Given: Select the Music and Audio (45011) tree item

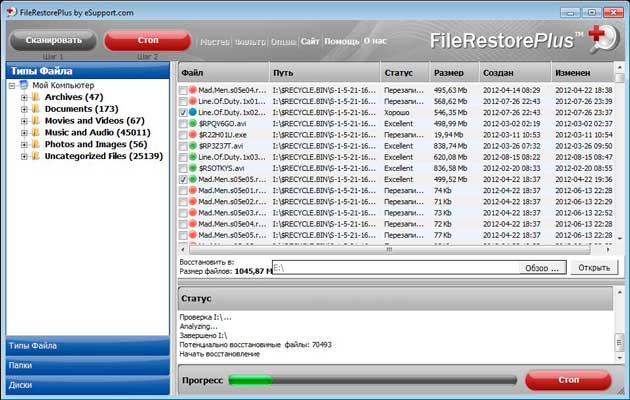Looking at the screenshot, I should [x=98, y=132].
